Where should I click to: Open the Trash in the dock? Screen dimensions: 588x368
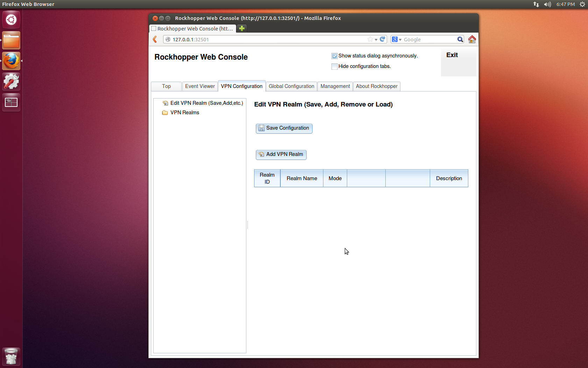point(11,357)
